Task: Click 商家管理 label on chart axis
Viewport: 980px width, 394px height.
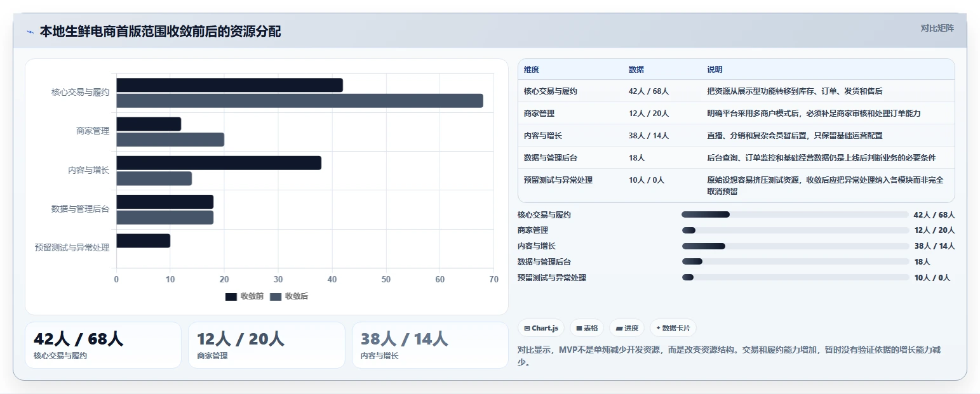Action: [93, 131]
